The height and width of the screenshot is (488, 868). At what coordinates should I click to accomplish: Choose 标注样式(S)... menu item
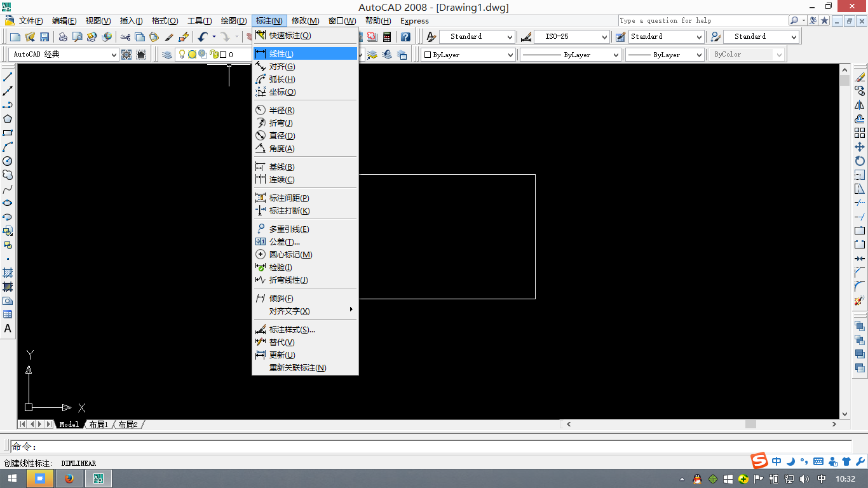(306, 330)
